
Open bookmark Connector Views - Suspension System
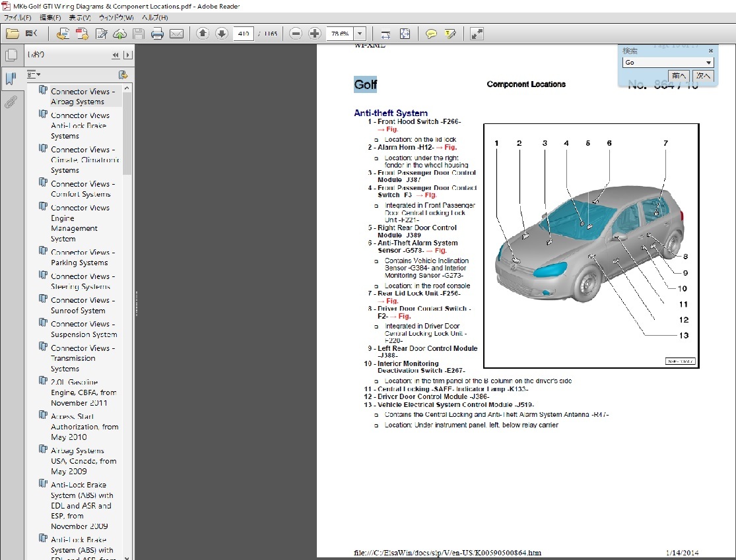tap(84, 329)
